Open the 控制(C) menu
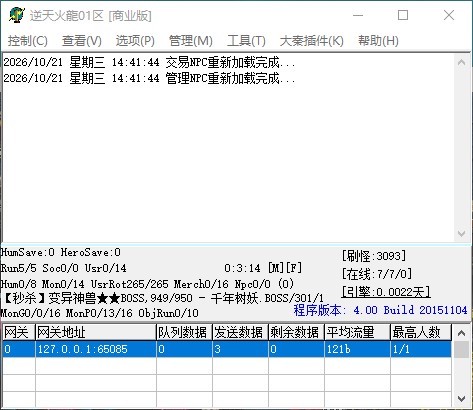The width and height of the screenshot is (473, 410). [28, 41]
